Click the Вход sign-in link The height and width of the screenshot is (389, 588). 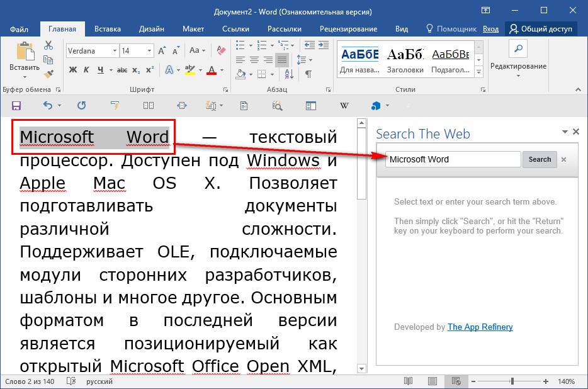pos(490,29)
